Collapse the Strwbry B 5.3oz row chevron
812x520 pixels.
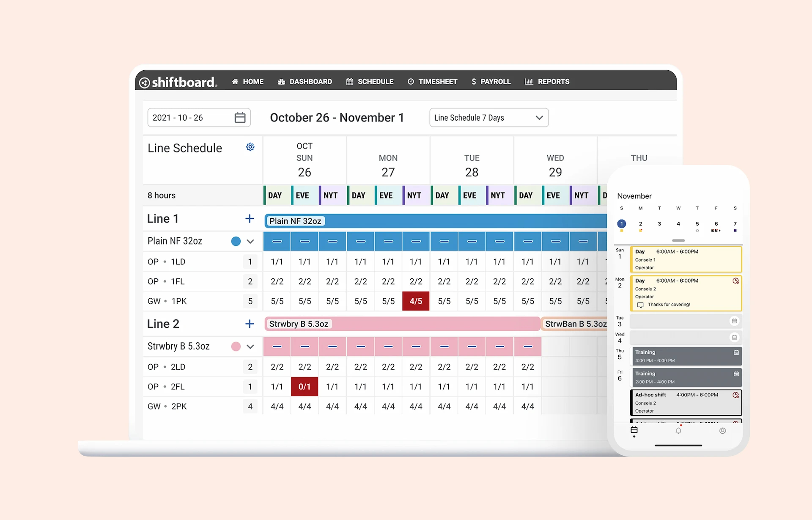point(250,347)
